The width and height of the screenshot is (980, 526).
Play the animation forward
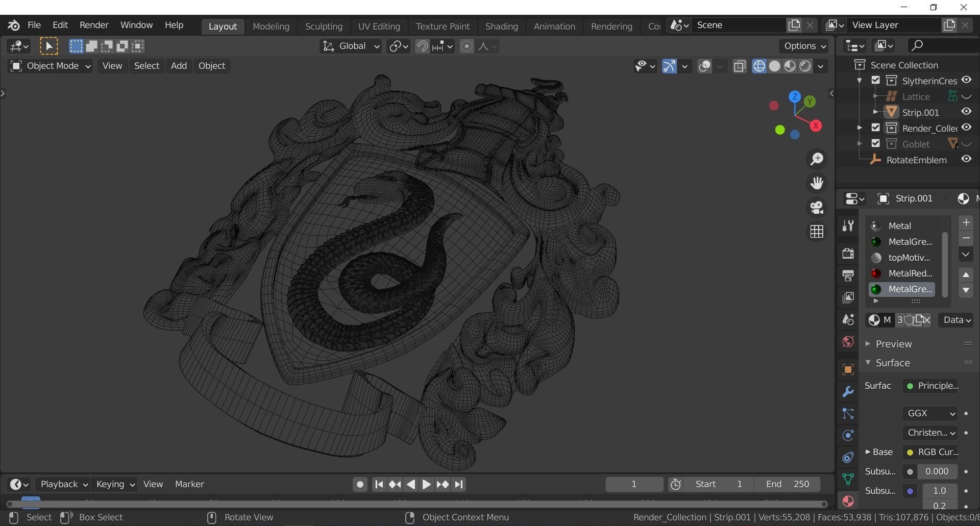click(427, 485)
